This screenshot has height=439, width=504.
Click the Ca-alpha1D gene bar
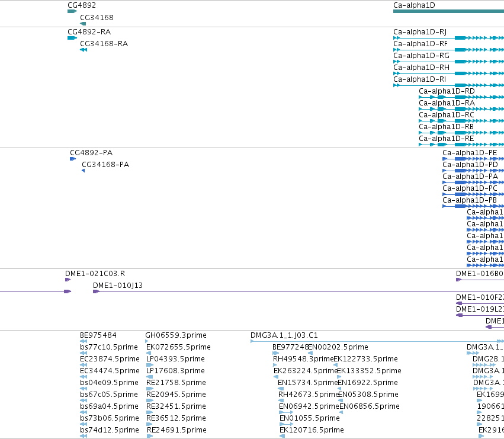(x=449, y=11)
